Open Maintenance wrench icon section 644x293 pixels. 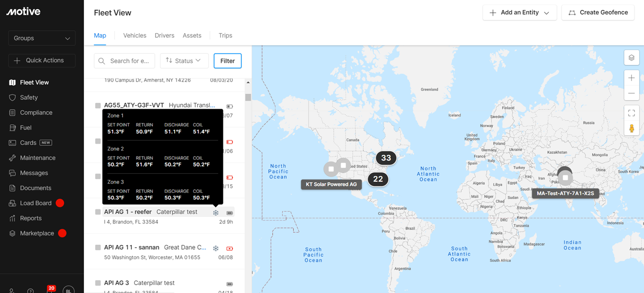pyautogui.click(x=13, y=158)
